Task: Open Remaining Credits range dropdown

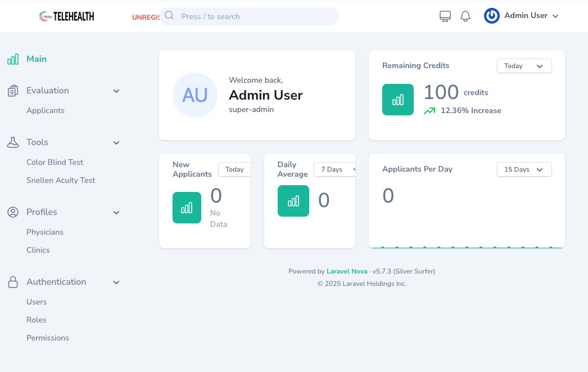Action: pos(524,66)
